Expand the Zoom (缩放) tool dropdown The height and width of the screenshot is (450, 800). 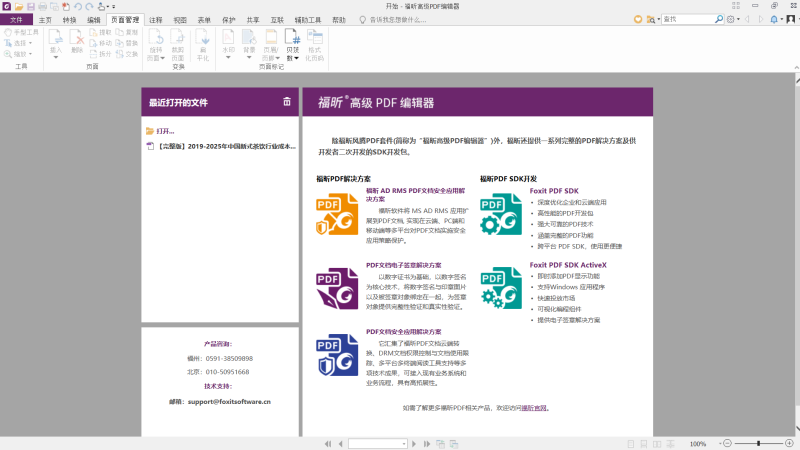pyautogui.click(x=31, y=54)
